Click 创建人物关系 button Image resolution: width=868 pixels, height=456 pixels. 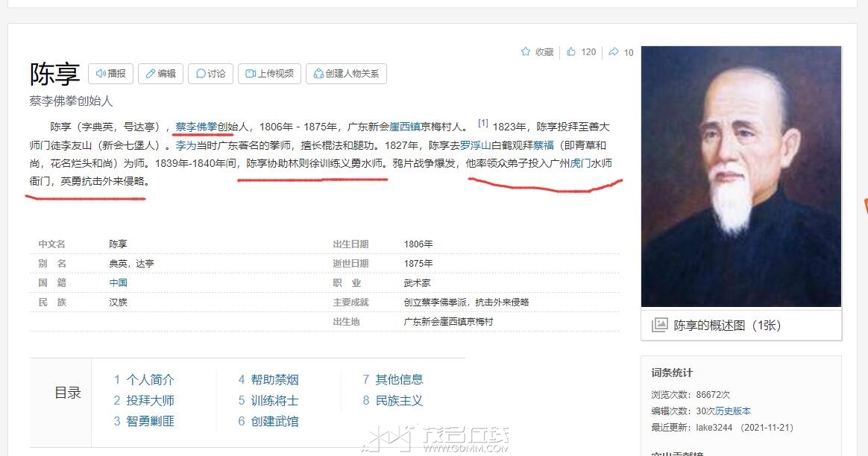click(346, 74)
